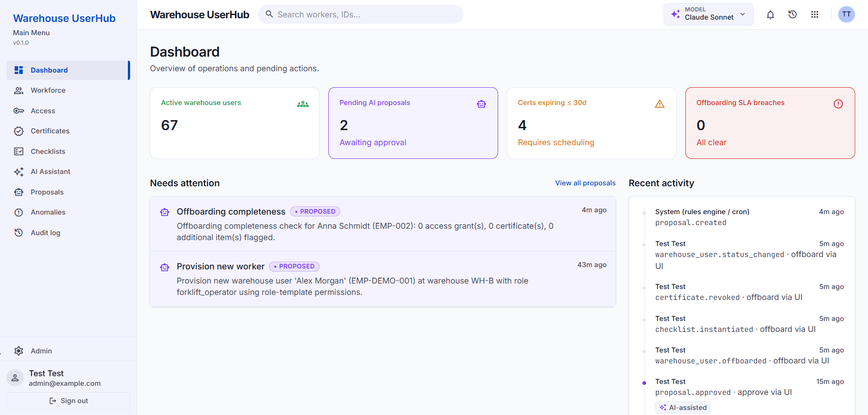
Task: Click the checklist.instantiated activity entry
Action: [x=749, y=324]
